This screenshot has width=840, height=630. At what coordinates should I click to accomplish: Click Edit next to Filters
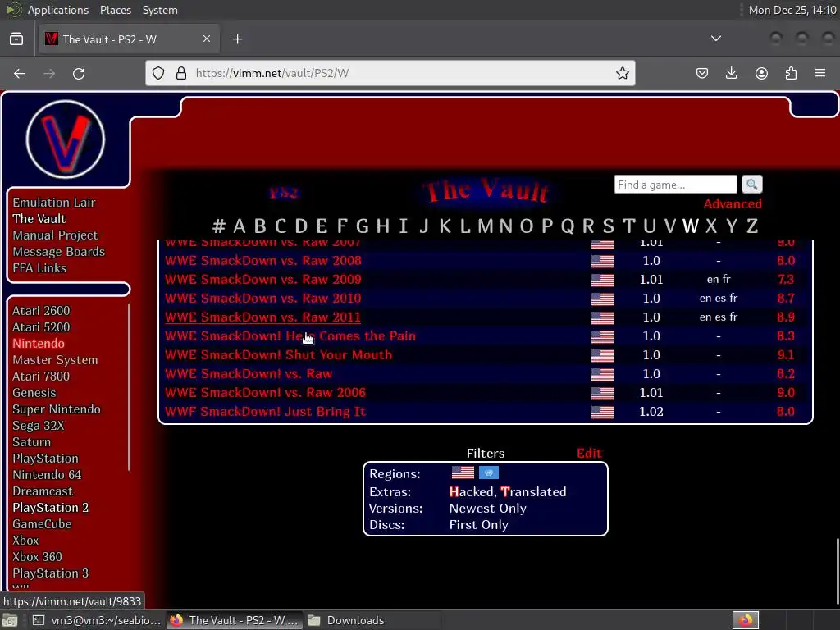pyautogui.click(x=589, y=453)
